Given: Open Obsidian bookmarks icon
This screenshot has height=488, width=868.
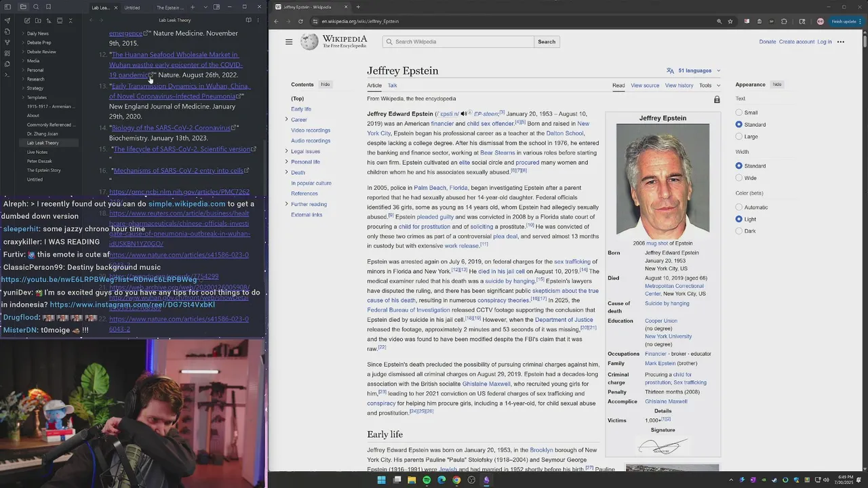Looking at the screenshot, I should [48, 7].
